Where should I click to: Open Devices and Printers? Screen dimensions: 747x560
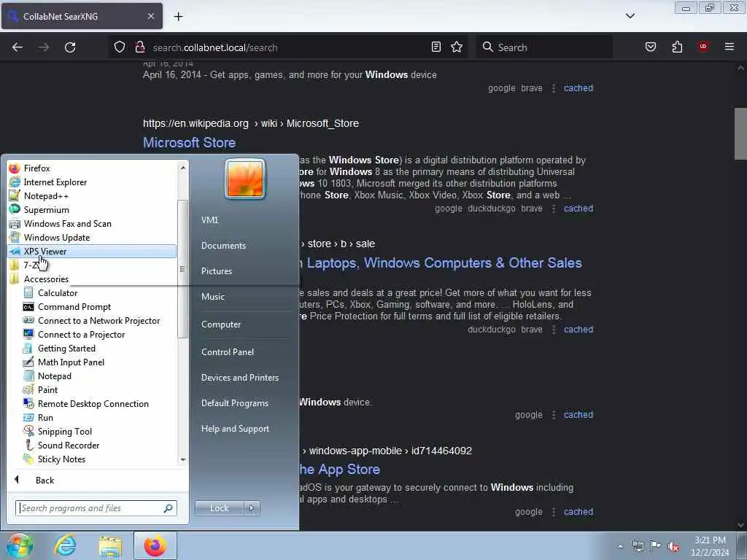click(239, 378)
